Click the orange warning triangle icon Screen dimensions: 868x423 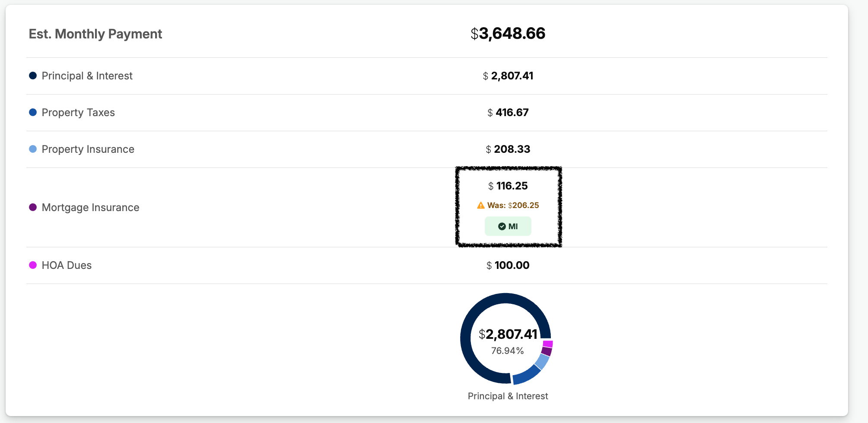coord(480,205)
